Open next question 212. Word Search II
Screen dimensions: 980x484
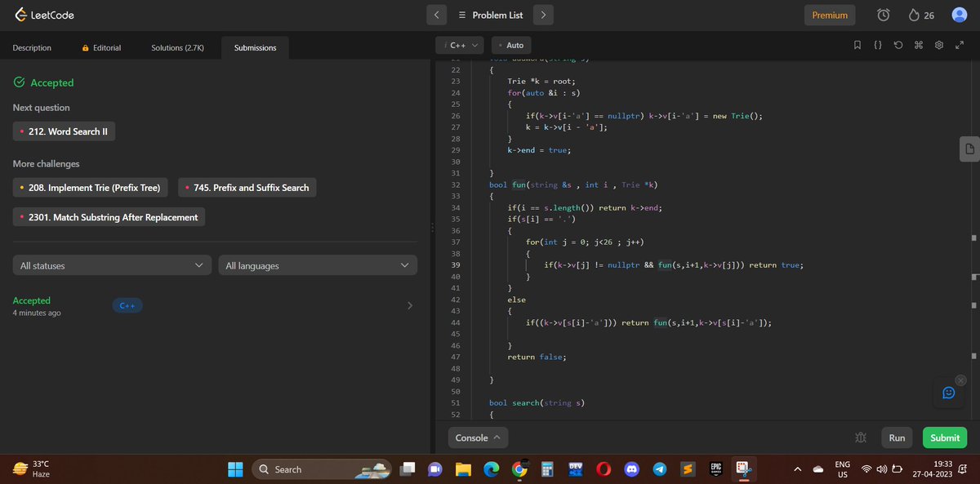pyautogui.click(x=64, y=131)
